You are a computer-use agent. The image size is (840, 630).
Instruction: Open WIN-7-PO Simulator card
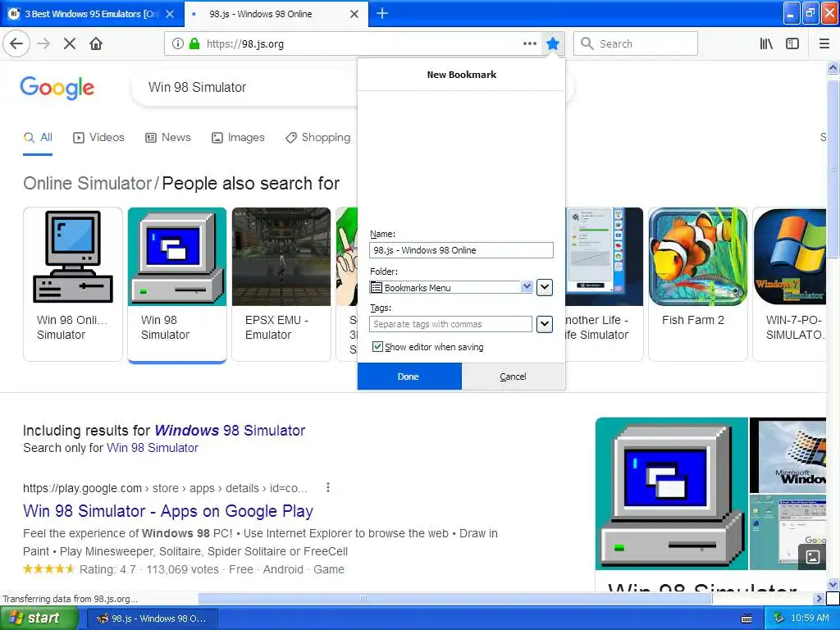click(789, 284)
